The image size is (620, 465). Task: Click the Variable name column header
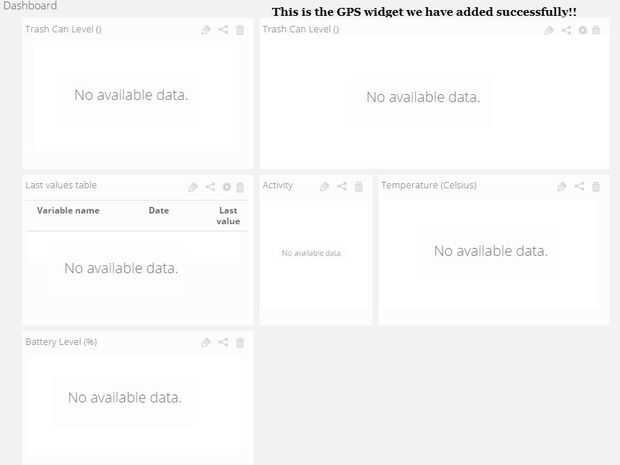(68, 211)
